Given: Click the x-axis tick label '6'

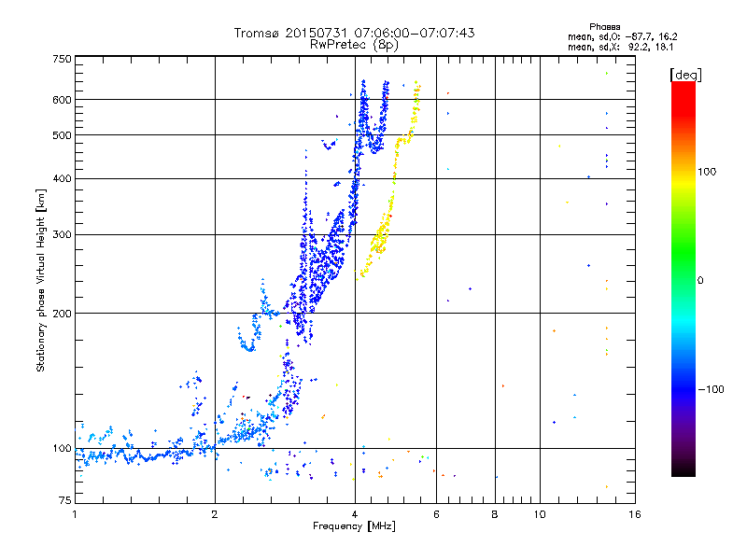Looking at the screenshot, I should pyautogui.click(x=436, y=514).
